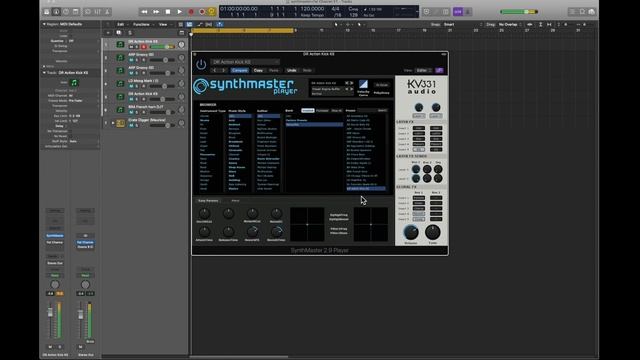Show the Toolbar via control bar button
Screen dimensions: 640x360
(x=76, y=12)
